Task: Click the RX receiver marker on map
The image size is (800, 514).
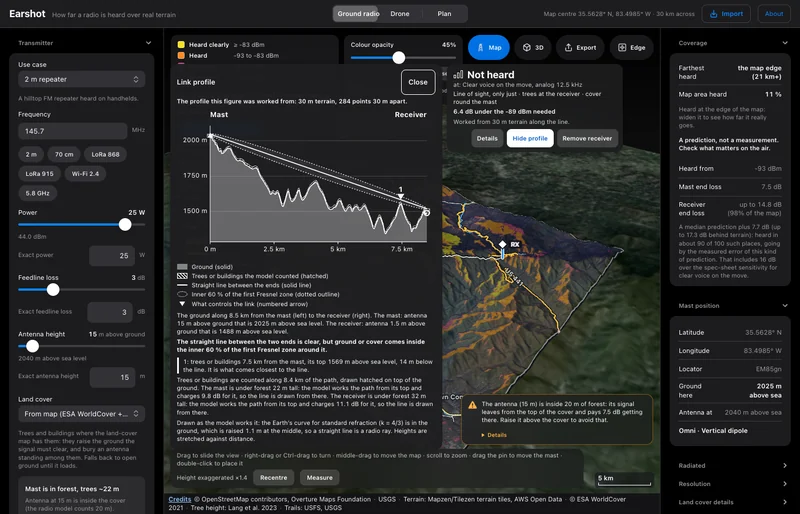Action: click(503, 244)
